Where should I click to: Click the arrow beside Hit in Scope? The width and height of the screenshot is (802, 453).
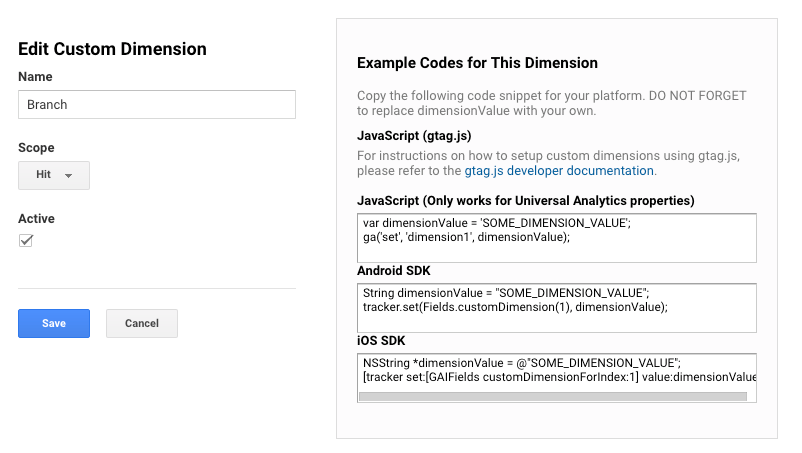[68, 176]
